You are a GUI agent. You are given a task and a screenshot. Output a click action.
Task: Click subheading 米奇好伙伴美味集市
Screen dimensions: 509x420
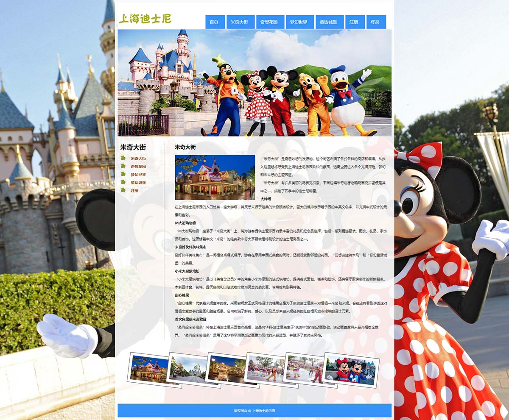[x=190, y=247]
